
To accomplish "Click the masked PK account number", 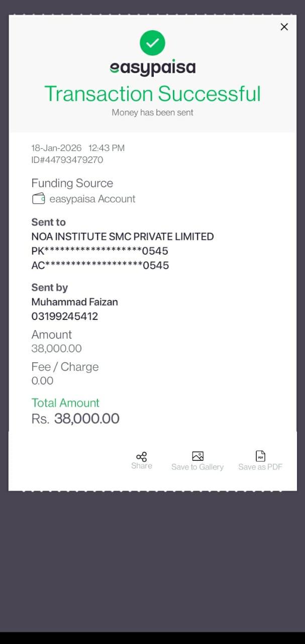I will click(x=99, y=251).
